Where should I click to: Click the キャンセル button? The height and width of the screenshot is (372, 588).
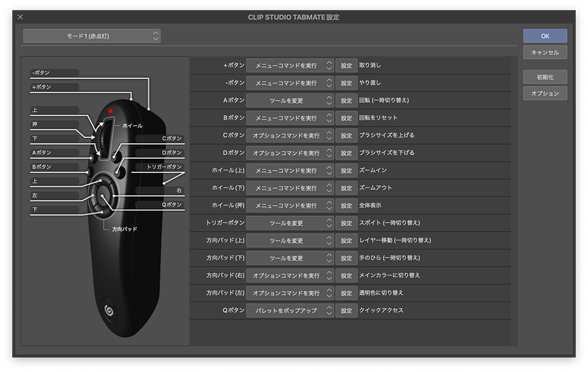(545, 52)
